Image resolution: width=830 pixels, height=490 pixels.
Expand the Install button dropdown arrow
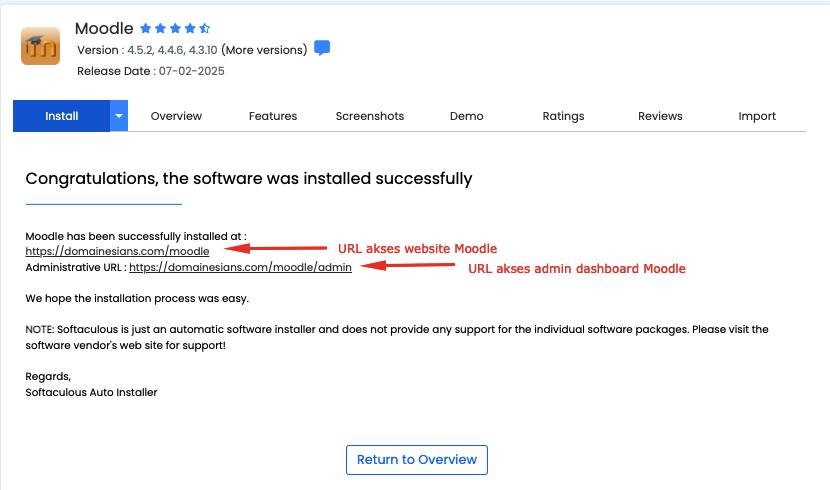coord(119,116)
